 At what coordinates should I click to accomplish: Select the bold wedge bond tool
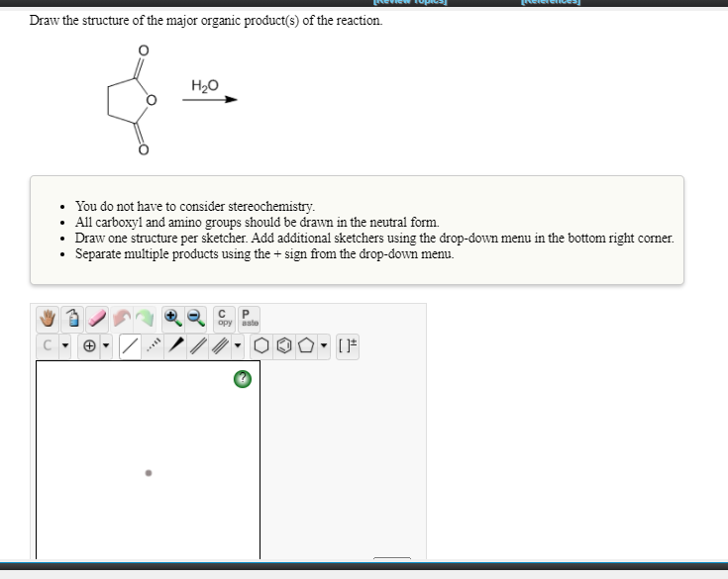pos(176,345)
